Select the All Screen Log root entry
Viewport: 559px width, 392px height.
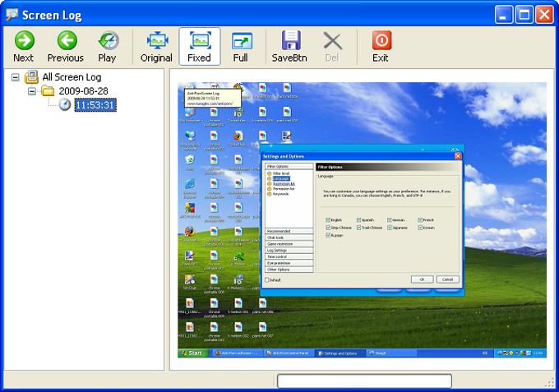[x=72, y=77]
